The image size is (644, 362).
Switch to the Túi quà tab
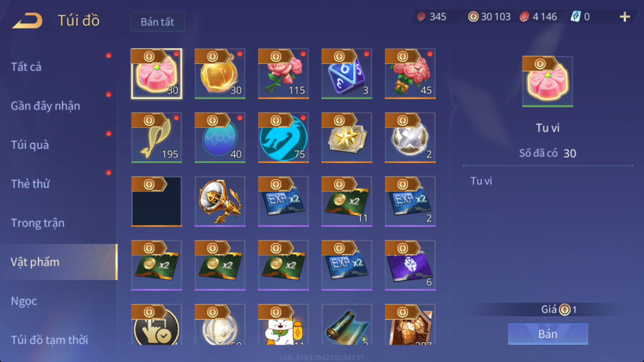(30, 145)
